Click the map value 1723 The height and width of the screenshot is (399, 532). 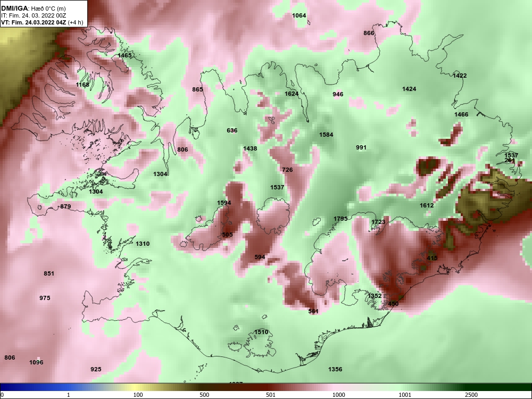pos(378,222)
